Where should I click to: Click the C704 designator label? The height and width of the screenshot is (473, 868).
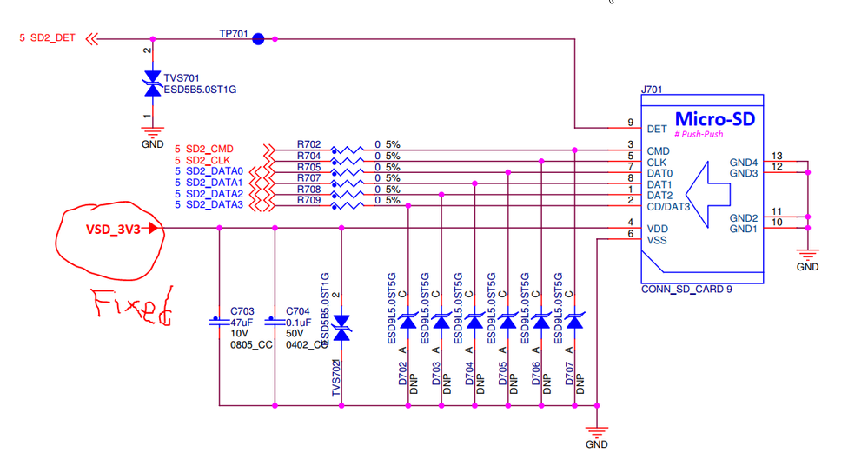pos(298,311)
